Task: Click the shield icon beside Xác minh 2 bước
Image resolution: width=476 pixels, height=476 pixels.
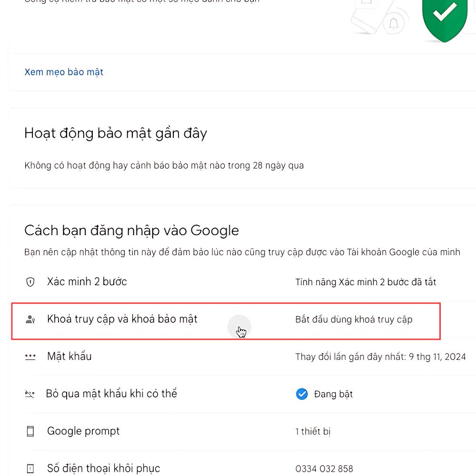Action: 30,282
